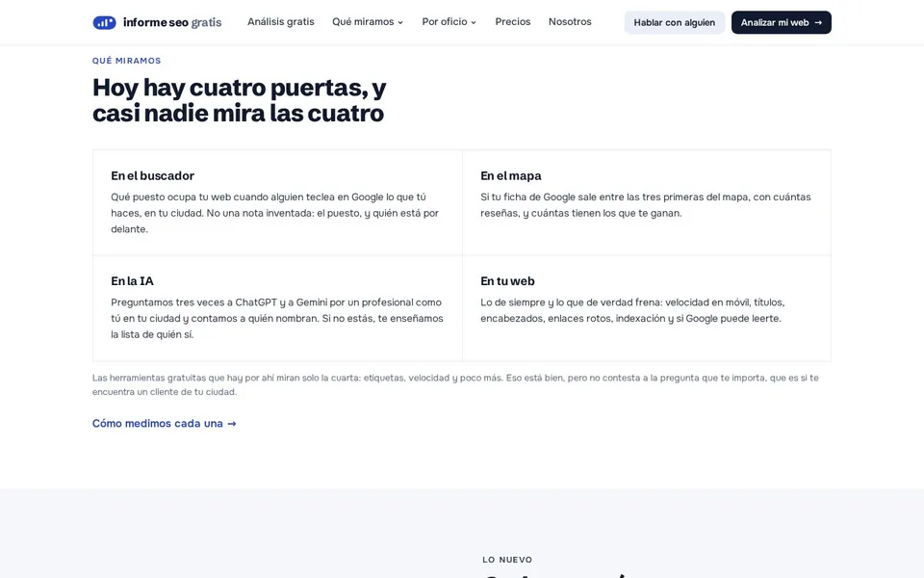
Task: Follow the Cómo medimos cada una link
Action: pos(165,424)
